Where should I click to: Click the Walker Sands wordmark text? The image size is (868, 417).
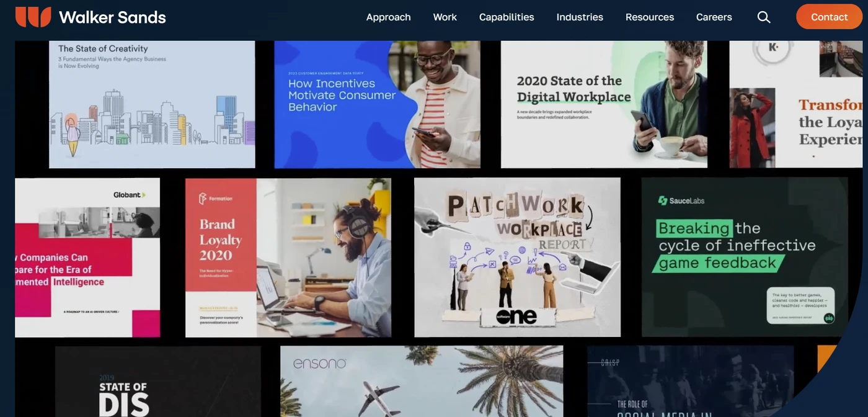pyautogui.click(x=112, y=17)
